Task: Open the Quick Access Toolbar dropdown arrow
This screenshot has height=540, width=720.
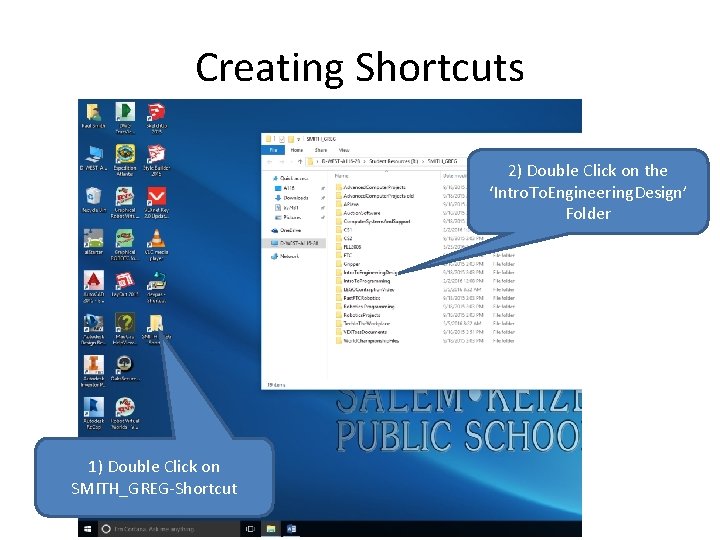Action: (299, 139)
